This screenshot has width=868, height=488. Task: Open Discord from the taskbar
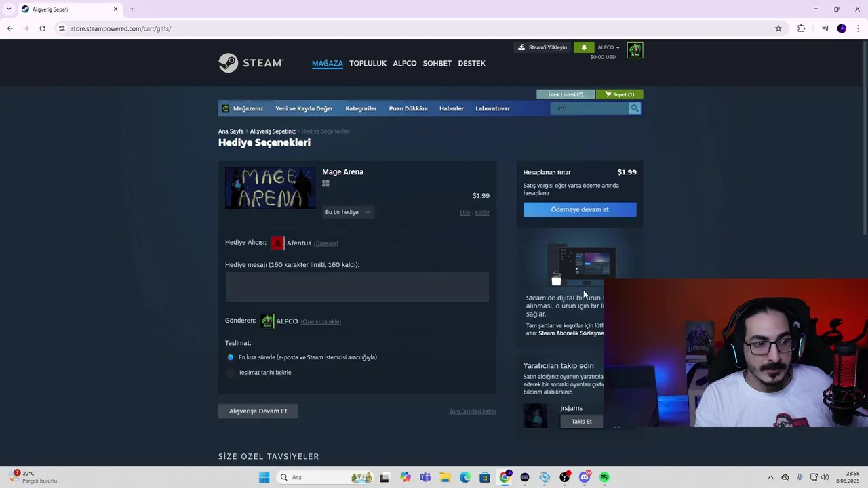(585, 477)
